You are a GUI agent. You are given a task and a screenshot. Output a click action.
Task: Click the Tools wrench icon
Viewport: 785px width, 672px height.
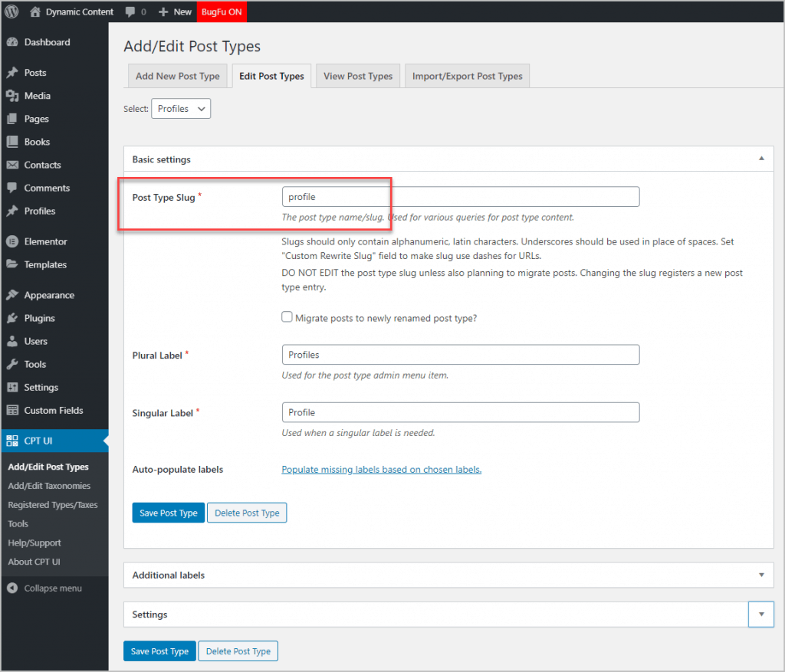(12, 364)
